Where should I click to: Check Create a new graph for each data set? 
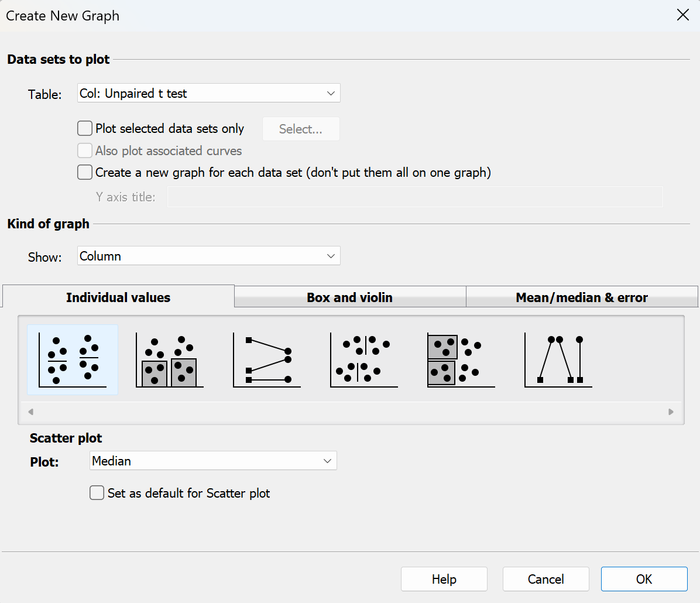point(84,172)
